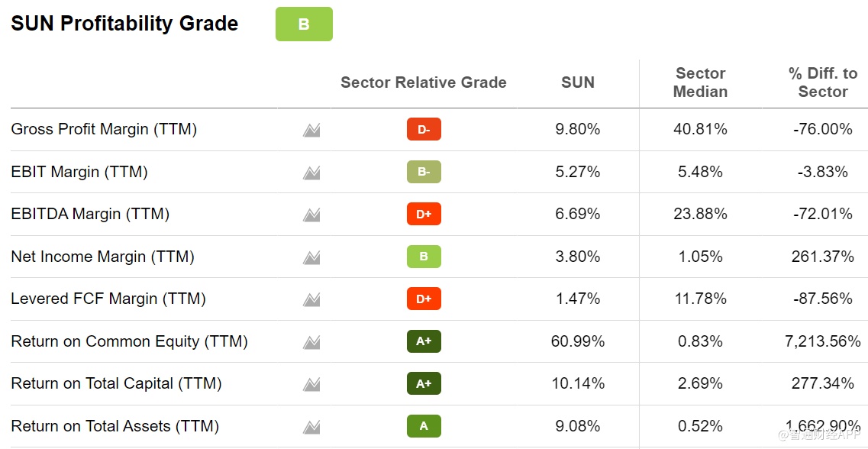
Task: Open chart icon for EBITDA Margin
Action: click(x=311, y=215)
